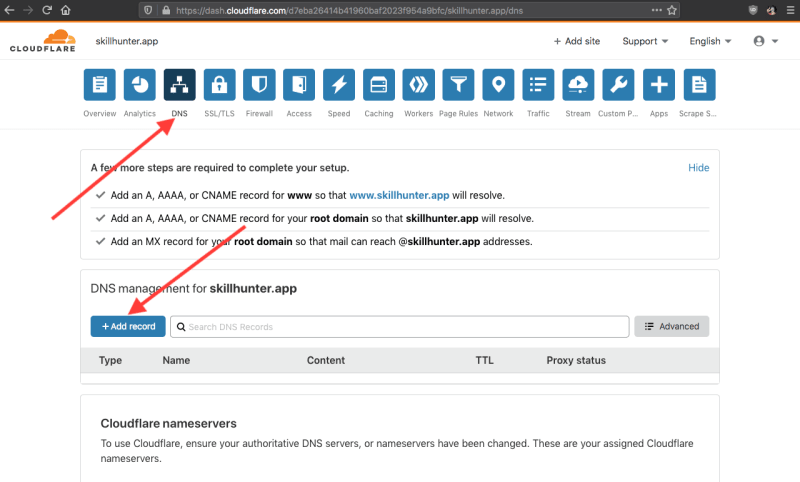The width and height of the screenshot is (800, 482).
Task: Go back with the browser back arrow
Action: 9,10
